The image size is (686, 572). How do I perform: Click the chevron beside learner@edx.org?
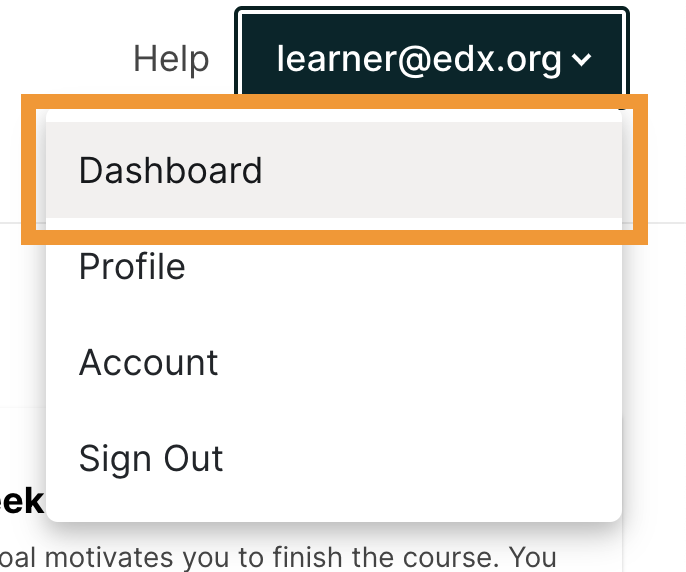point(582,61)
